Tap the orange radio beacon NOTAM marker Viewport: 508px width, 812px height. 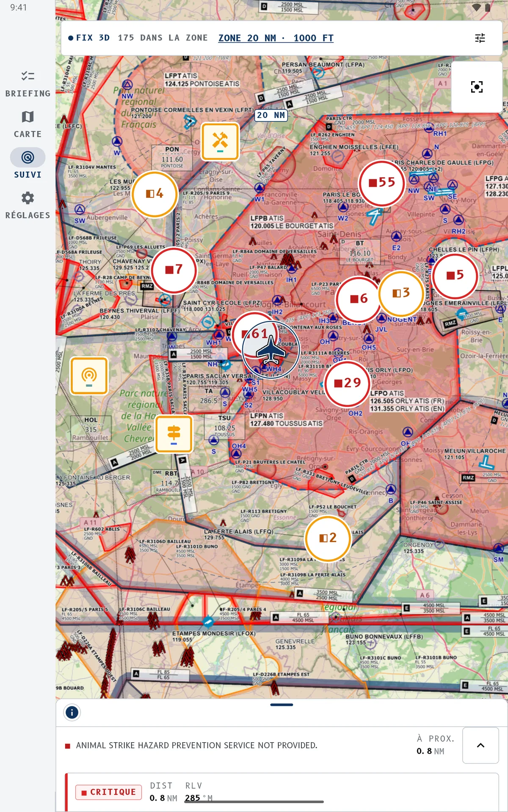click(x=89, y=376)
